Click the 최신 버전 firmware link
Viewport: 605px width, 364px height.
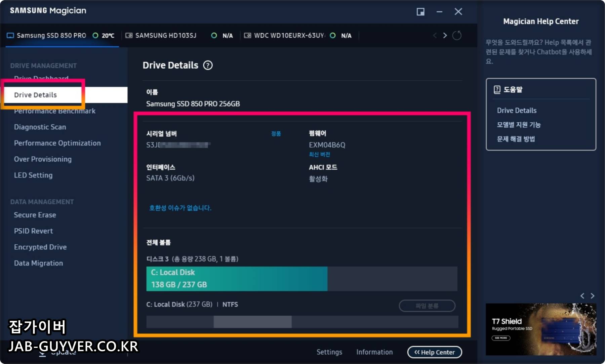coord(319,154)
